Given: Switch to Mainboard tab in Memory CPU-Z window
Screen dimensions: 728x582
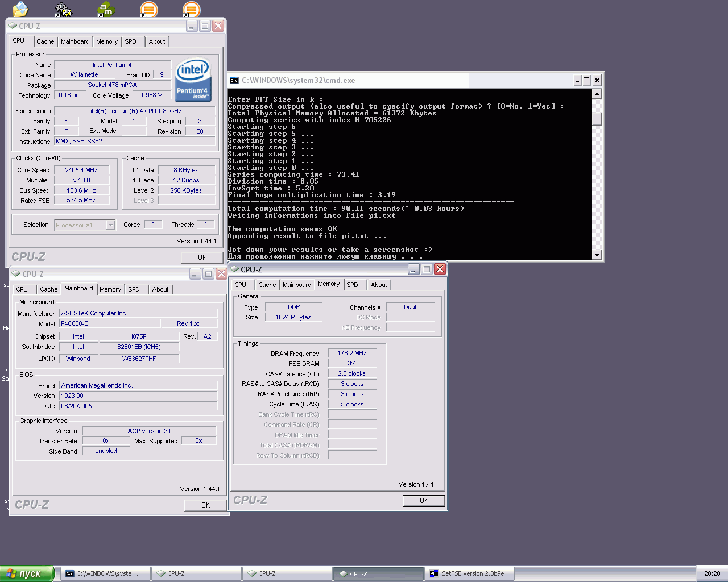Looking at the screenshot, I should (x=297, y=285).
